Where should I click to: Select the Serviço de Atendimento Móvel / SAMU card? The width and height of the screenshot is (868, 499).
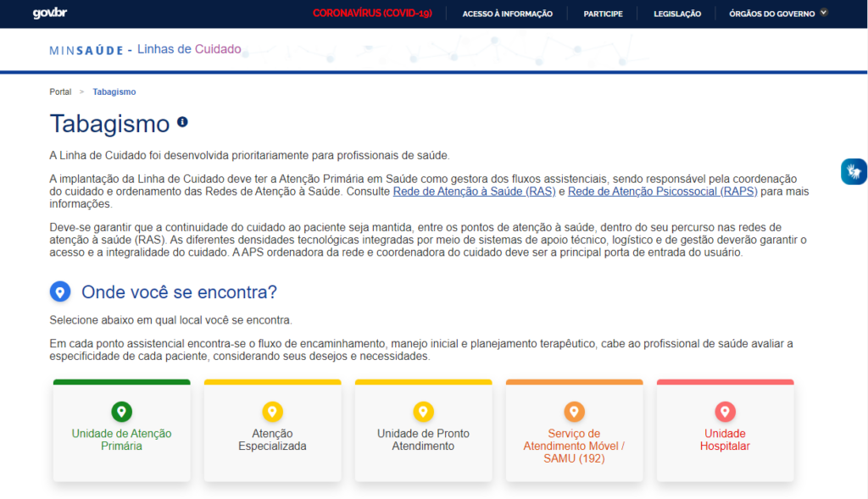click(x=574, y=430)
